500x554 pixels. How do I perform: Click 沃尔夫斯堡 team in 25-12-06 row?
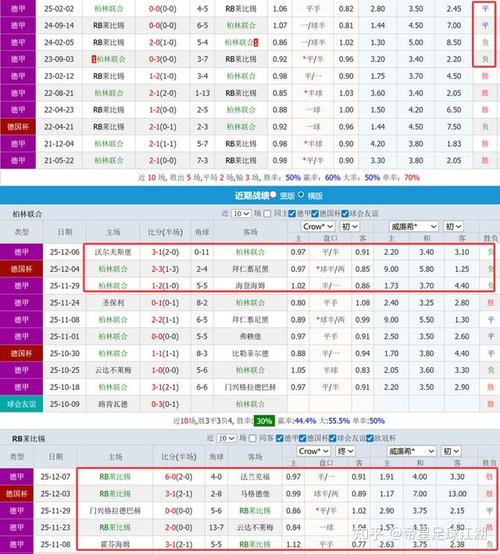113,252
